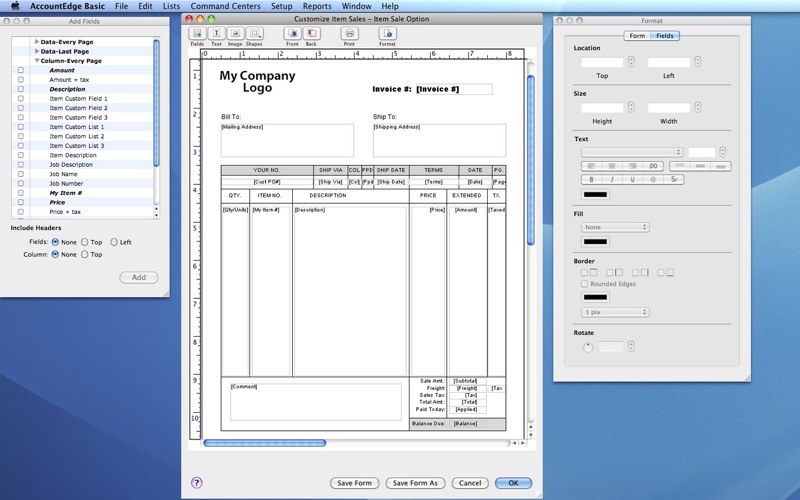Enable the Rounded Edges checkbox
The image size is (800, 500).
584,284
